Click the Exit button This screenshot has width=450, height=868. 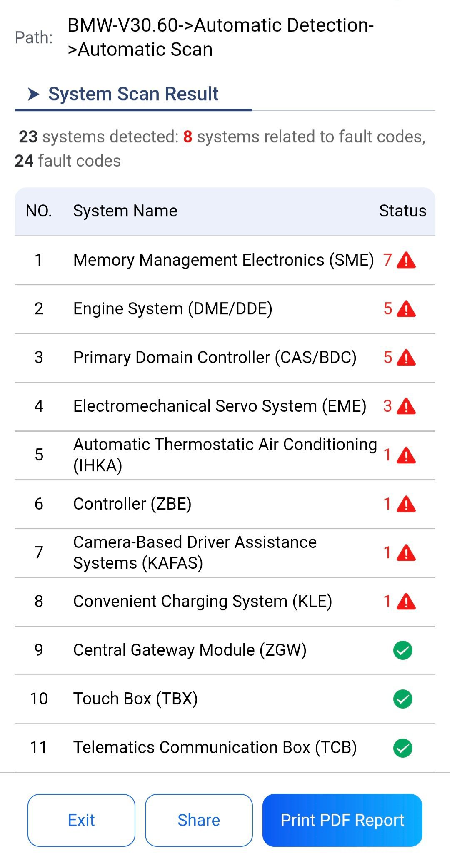click(x=81, y=820)
